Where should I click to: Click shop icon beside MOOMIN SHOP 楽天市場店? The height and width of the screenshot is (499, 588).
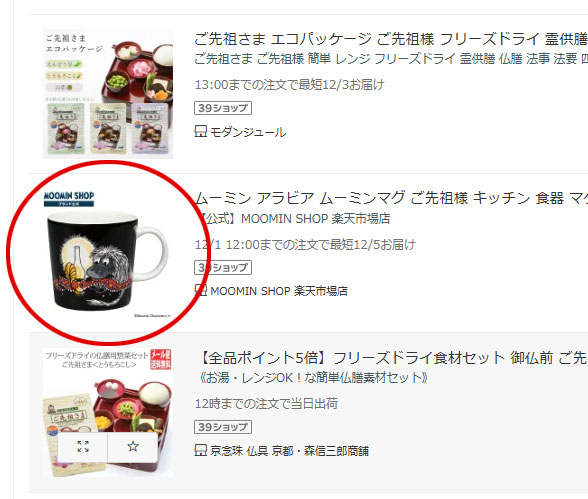click(x=201, y=291)
